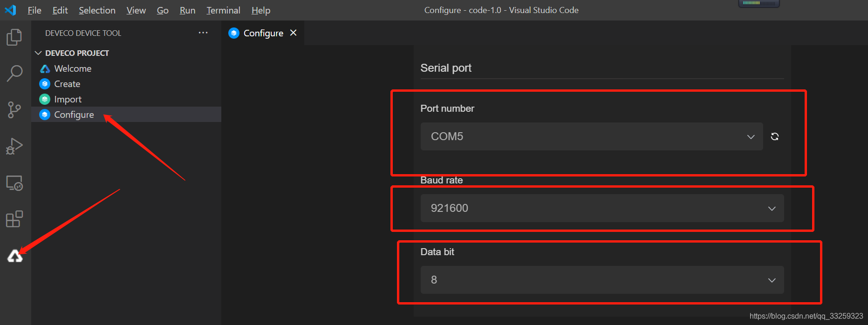Screen dimensions: 868x325
Task: Open the Extensions view
Action: pos(14,219)
